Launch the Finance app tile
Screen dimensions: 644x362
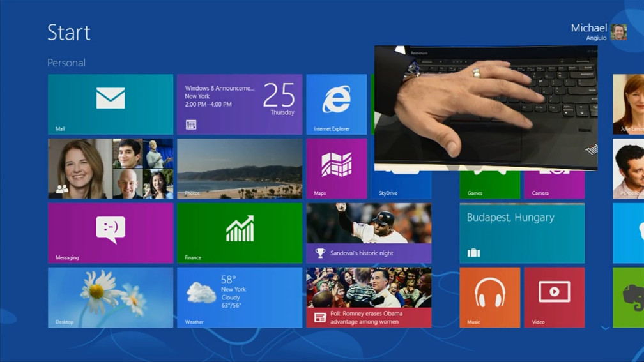pos(240,233)
